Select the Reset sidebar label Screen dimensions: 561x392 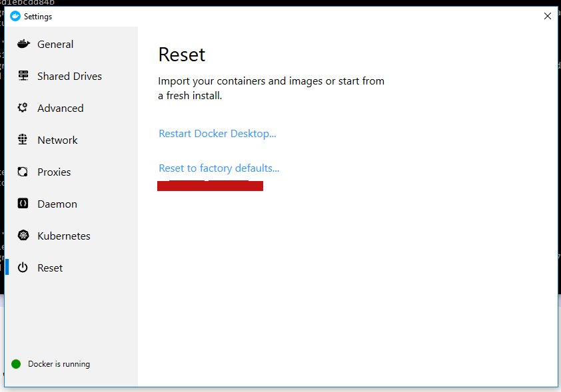tap(50, 268)
